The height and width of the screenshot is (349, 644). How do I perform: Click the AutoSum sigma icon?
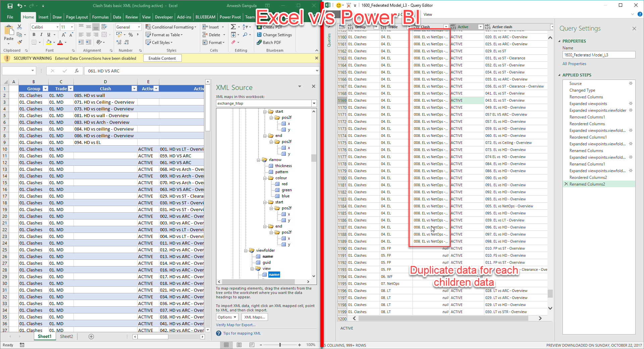(x=233, y=27)
